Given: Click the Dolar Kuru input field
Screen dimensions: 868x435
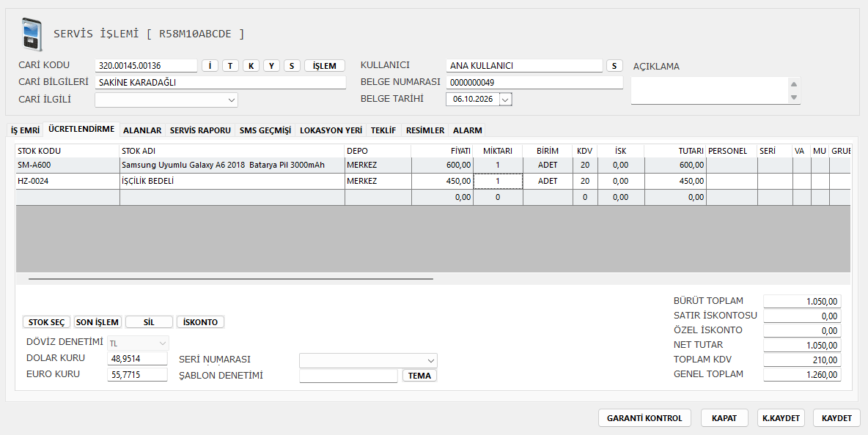Looking at the screenshot, I should click(x=137, y=359).
